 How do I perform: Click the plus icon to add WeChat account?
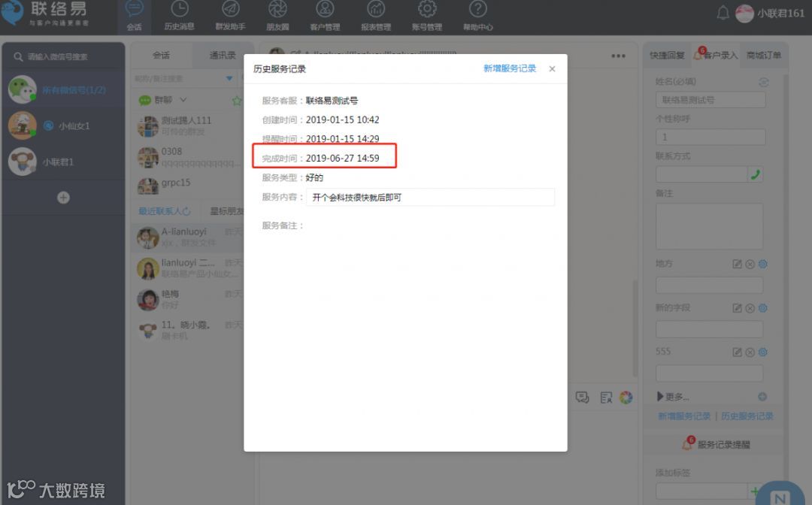tap(63, 198)
